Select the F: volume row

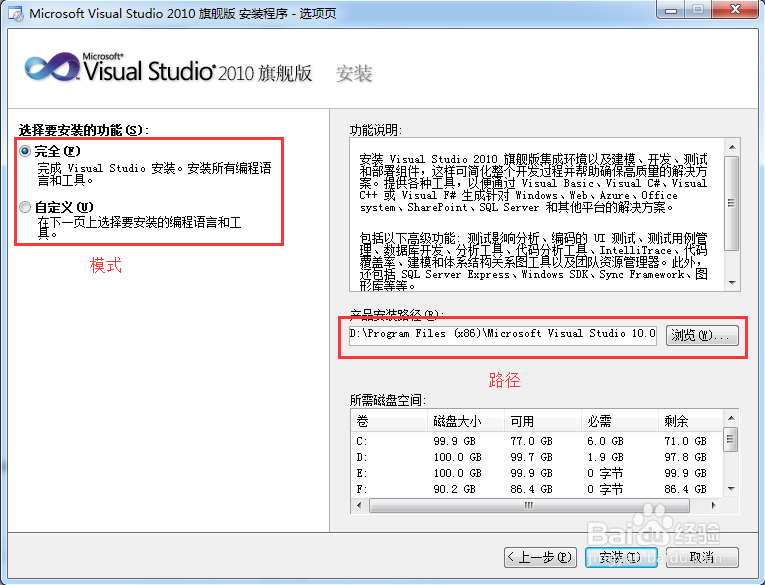(x=537, y=489)
